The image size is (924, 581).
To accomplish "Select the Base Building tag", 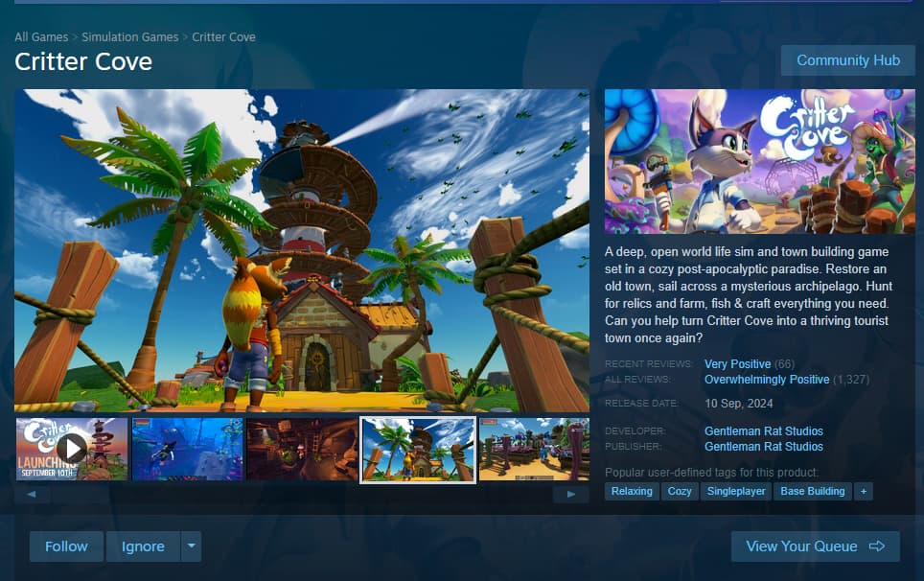I will 812,491.
